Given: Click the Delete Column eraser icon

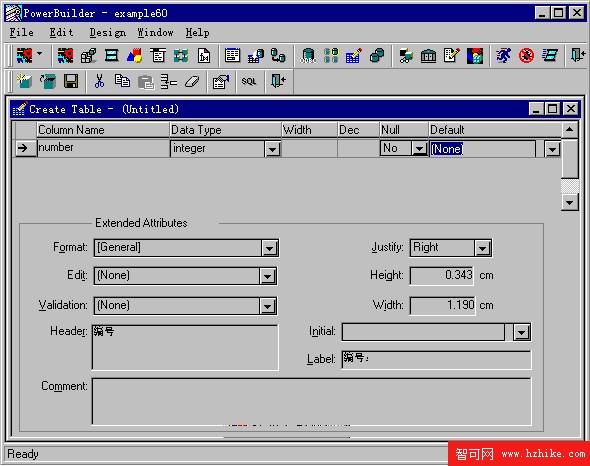Looking at the screenshot, I should click(192, 81).
